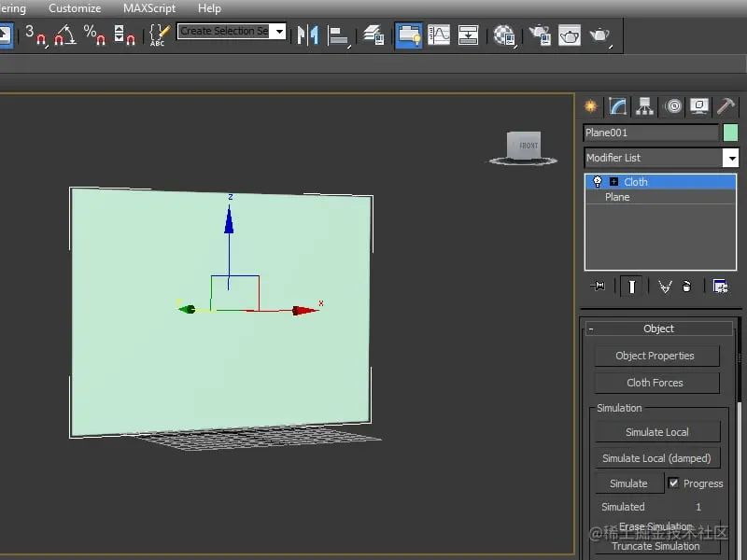Screen dimensions: 747x560
Task: Open the Material Editor
Action: [x=505, y=35]
